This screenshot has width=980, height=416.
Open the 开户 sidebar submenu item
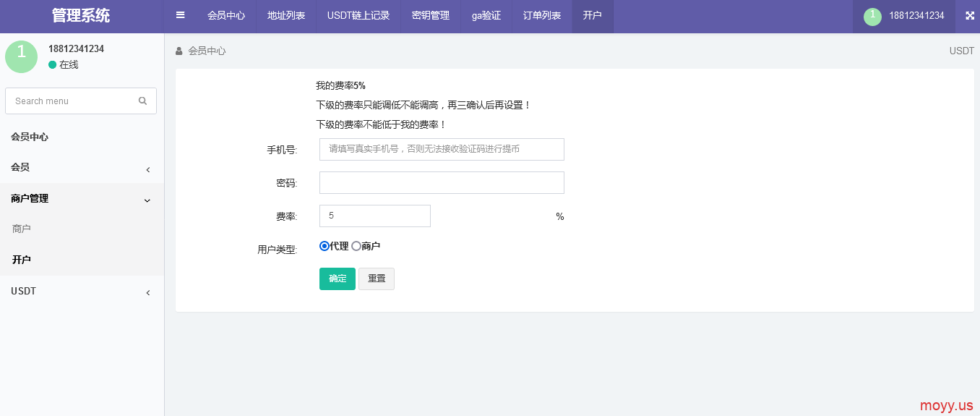[82, 260]
